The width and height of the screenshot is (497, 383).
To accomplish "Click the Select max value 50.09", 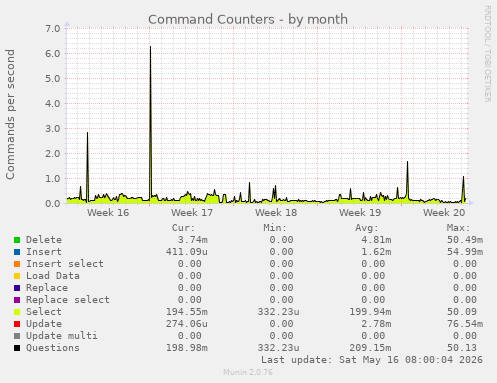I will click(x=462, y=312).
